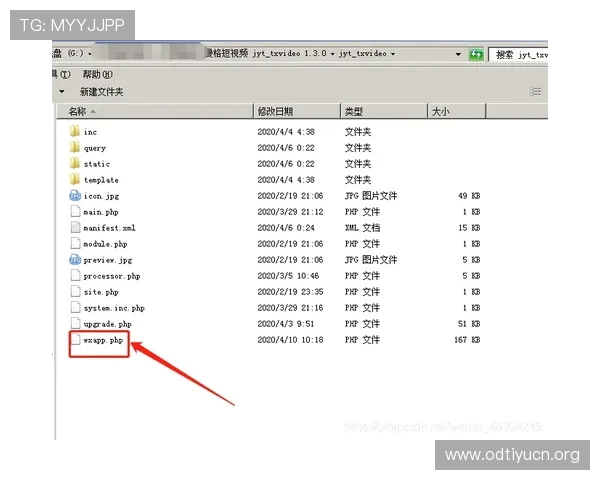This screenshot has width=600, height=480.
Task: Expand the address bar history dropdown
Action: 458,54
